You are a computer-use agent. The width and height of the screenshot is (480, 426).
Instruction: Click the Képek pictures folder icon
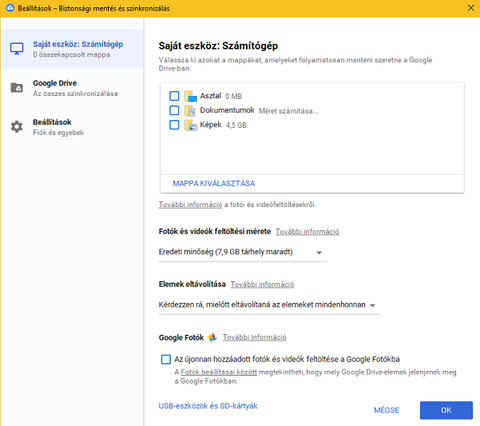point(190,125)
